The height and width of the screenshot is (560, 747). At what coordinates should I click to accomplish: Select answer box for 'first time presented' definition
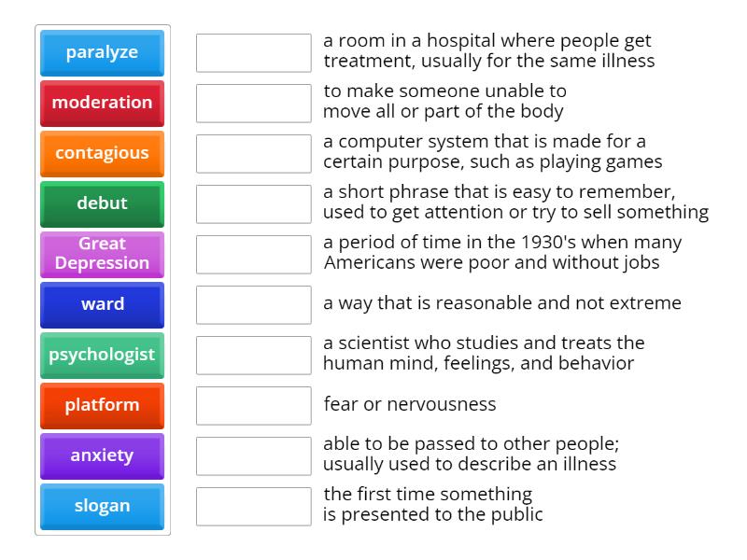coord(254,507)
